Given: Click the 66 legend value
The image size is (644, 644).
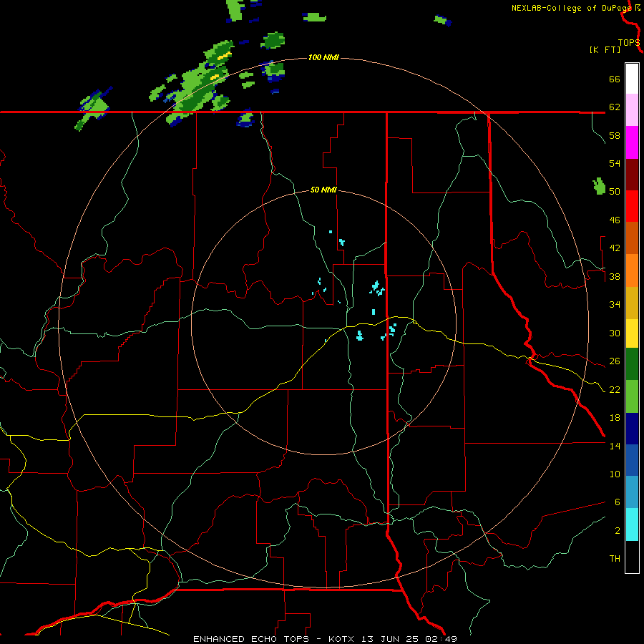Looking at the screenshot, I should [615, 79].
